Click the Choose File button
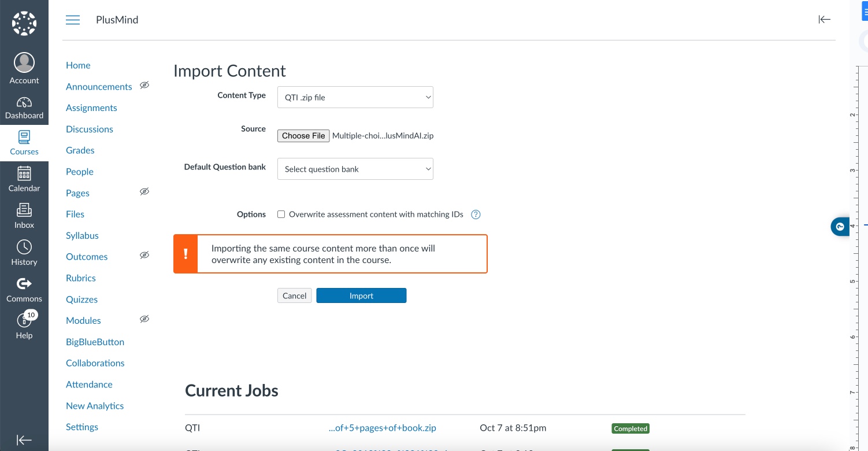 [x=303, y=136]
